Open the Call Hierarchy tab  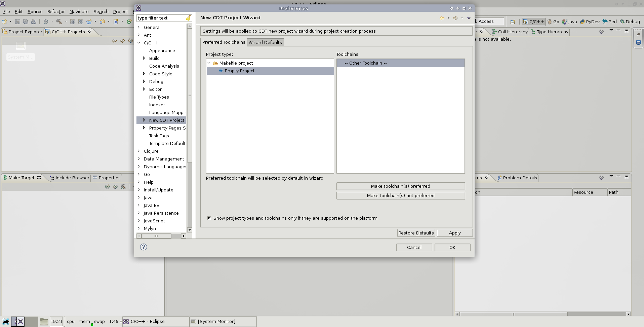(510, 32)
